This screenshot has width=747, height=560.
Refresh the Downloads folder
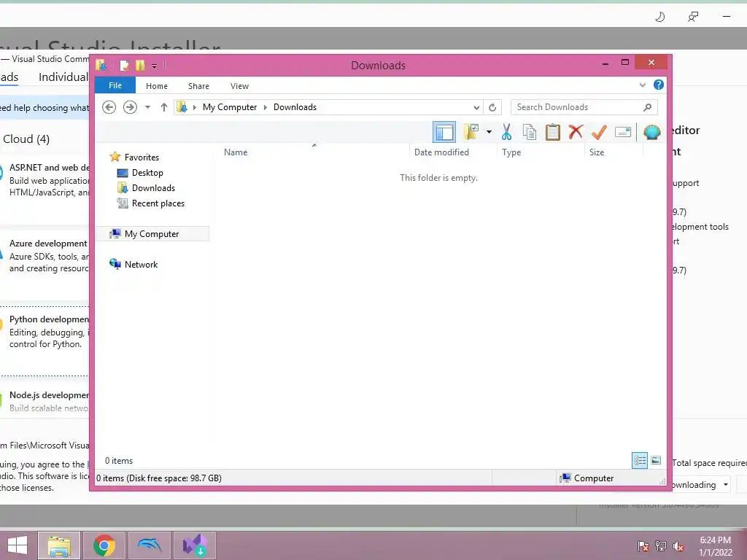[x=492, y=107]
